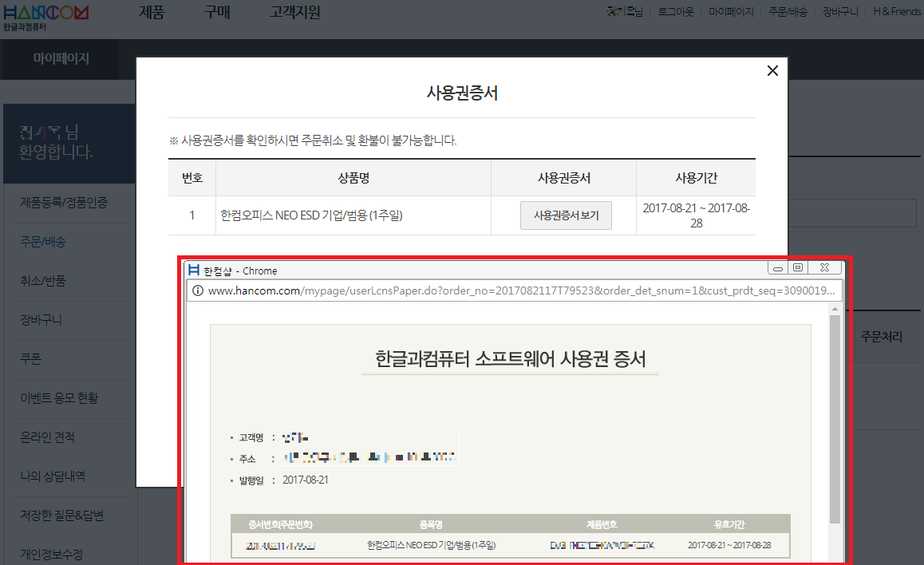Click the 상품명 column header
924x565 pixels.
tap(353, 178)
